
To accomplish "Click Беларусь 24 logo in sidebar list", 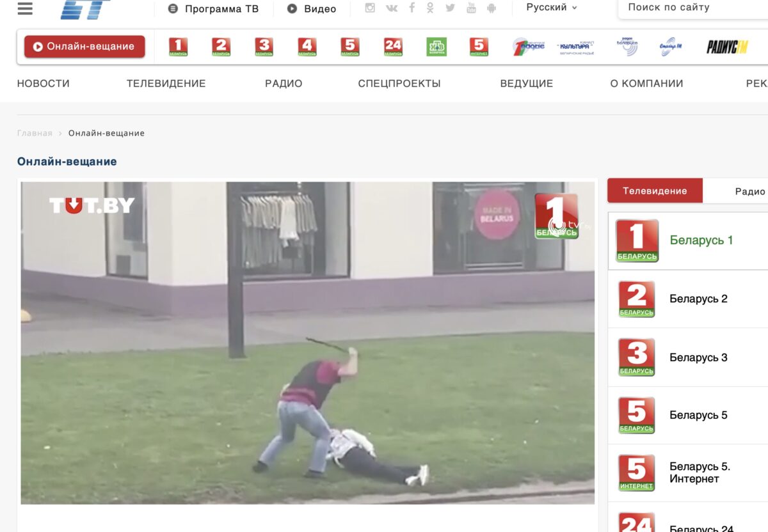I will 637,522.
